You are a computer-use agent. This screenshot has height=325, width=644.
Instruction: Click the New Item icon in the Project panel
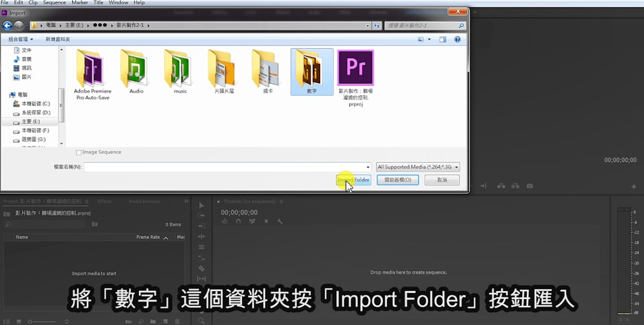click(165, 322)
